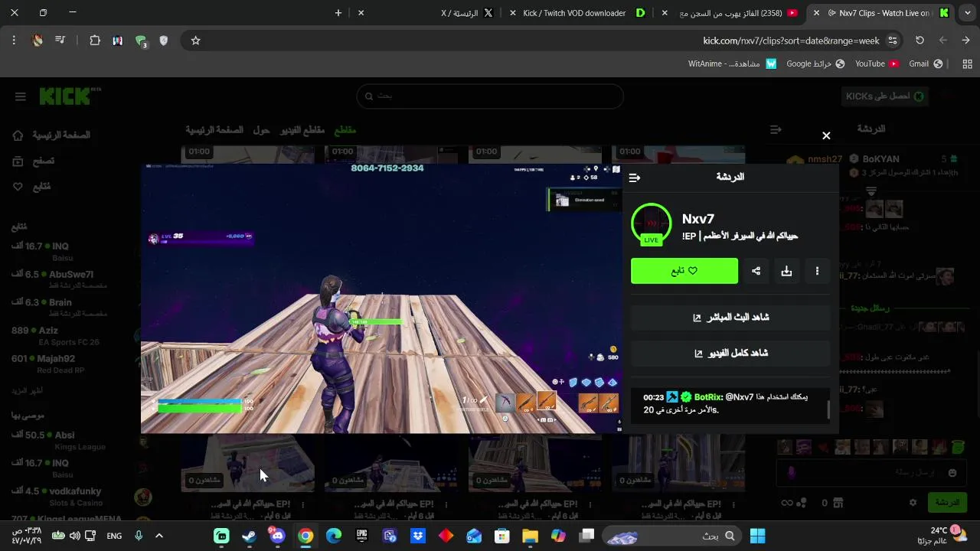Click the green chat send button

(948, 502)
